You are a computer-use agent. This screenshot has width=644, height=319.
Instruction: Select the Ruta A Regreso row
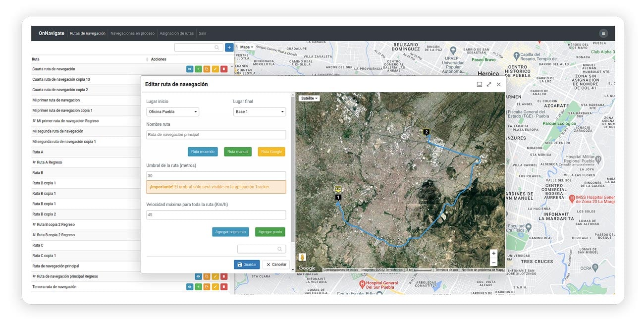click(87, 162)
